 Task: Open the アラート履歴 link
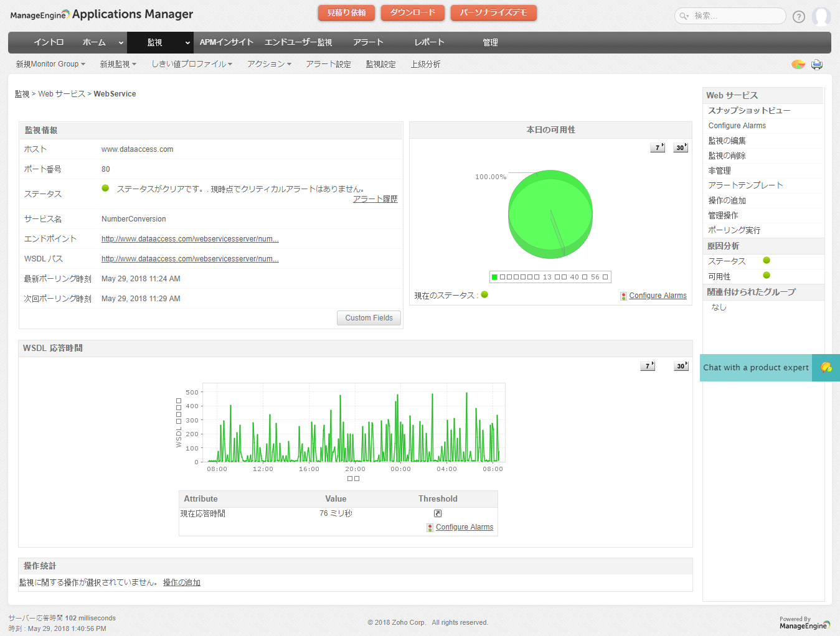click(375, 199)
